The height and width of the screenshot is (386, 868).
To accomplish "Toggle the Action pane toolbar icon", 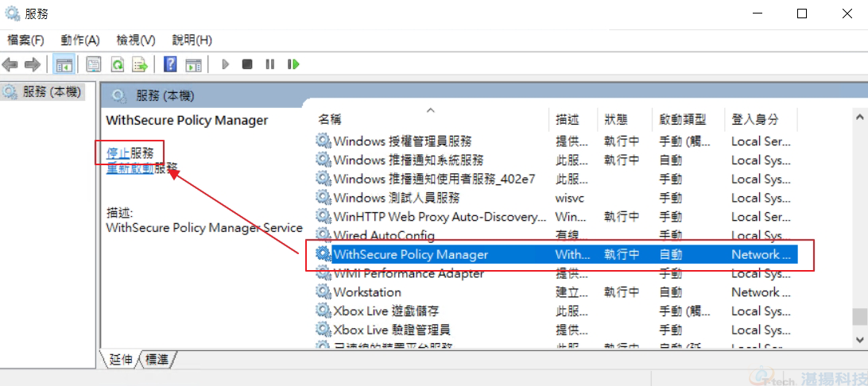I will click(x=193, y=64).
